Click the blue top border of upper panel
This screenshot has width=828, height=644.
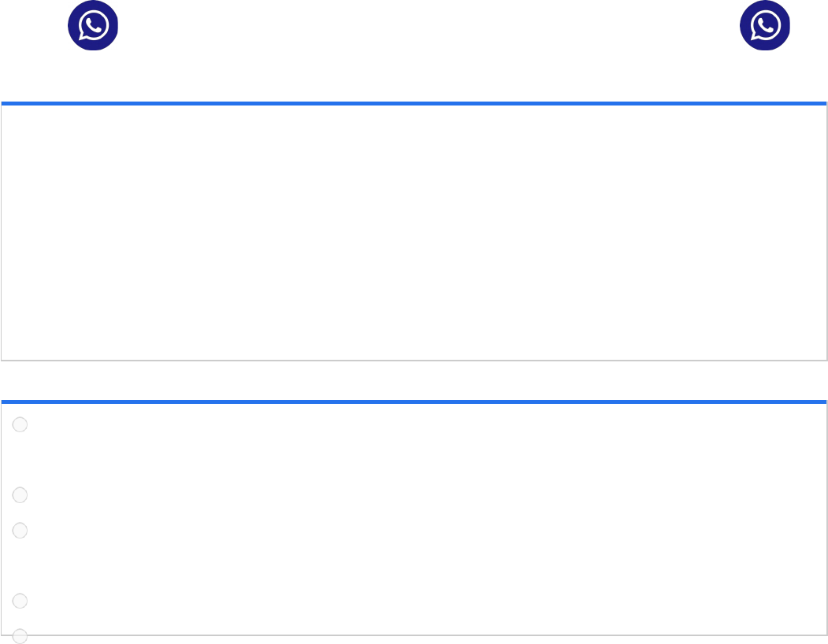(414, 103)
